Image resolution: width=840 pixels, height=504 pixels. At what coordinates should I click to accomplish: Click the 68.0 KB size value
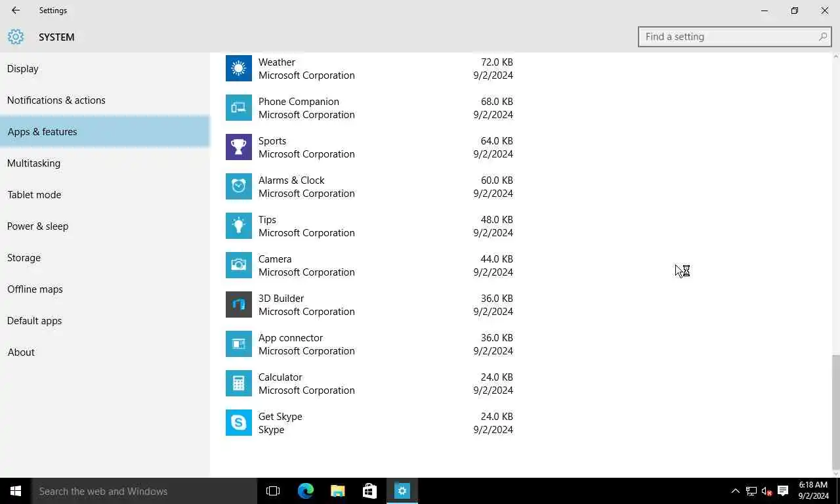coord(497,102)
